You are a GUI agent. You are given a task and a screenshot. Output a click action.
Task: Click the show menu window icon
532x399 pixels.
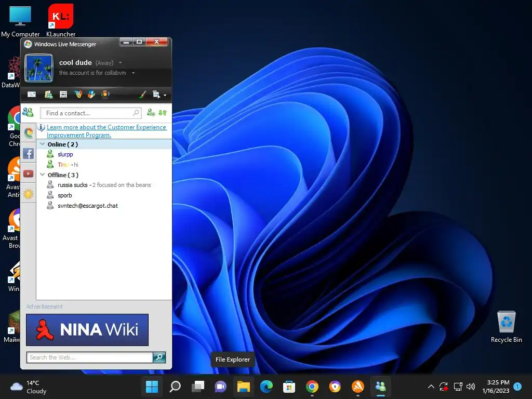click(x=156, y=95)
